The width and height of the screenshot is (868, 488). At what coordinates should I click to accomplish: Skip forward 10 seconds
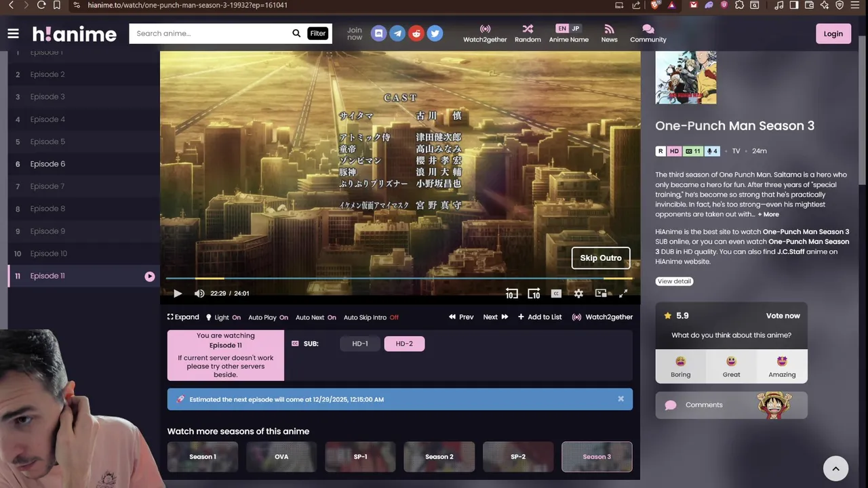534,293
